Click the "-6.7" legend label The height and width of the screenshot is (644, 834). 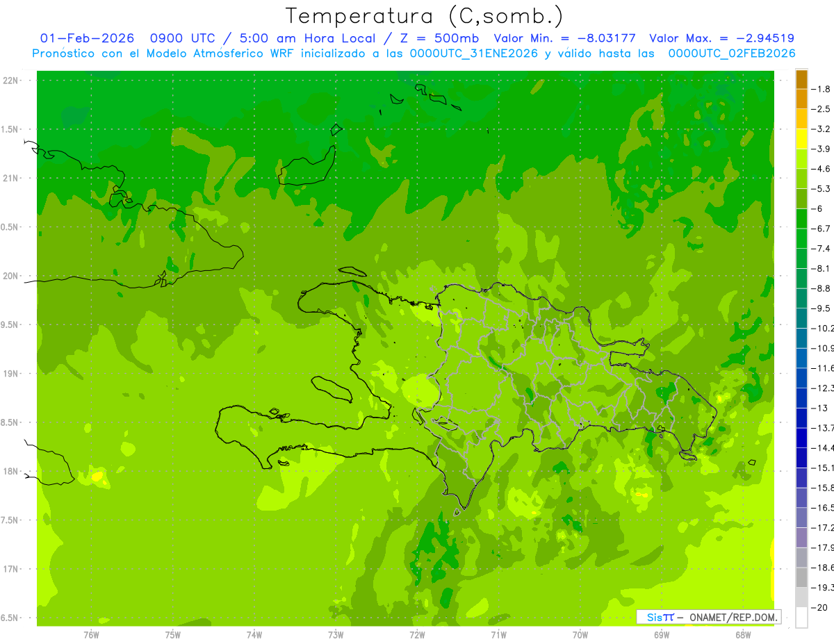[x=821, y=229]
